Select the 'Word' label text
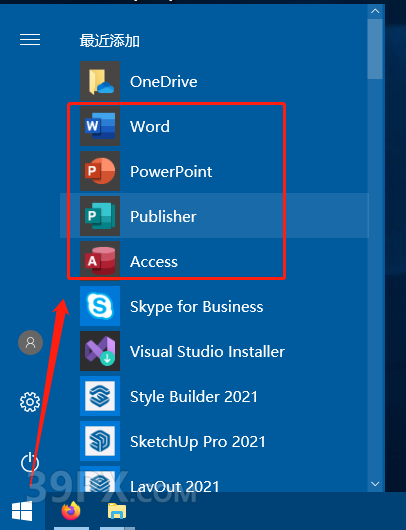The image size is (406, 530). pyautogui.click(x=150, y=126)
